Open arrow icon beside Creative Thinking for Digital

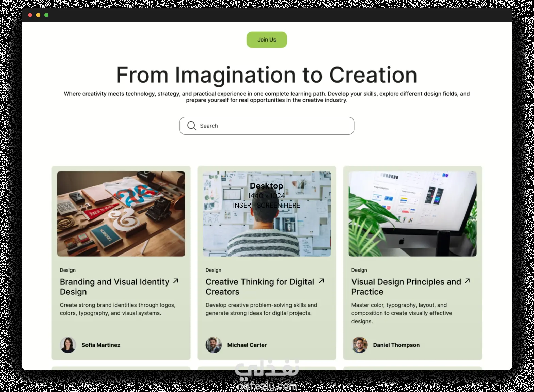(321, 281)
